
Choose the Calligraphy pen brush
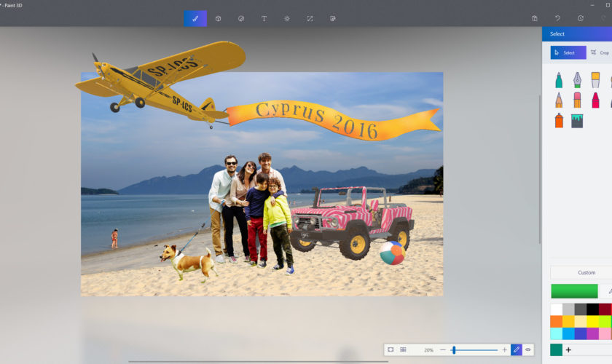[577, 79]
